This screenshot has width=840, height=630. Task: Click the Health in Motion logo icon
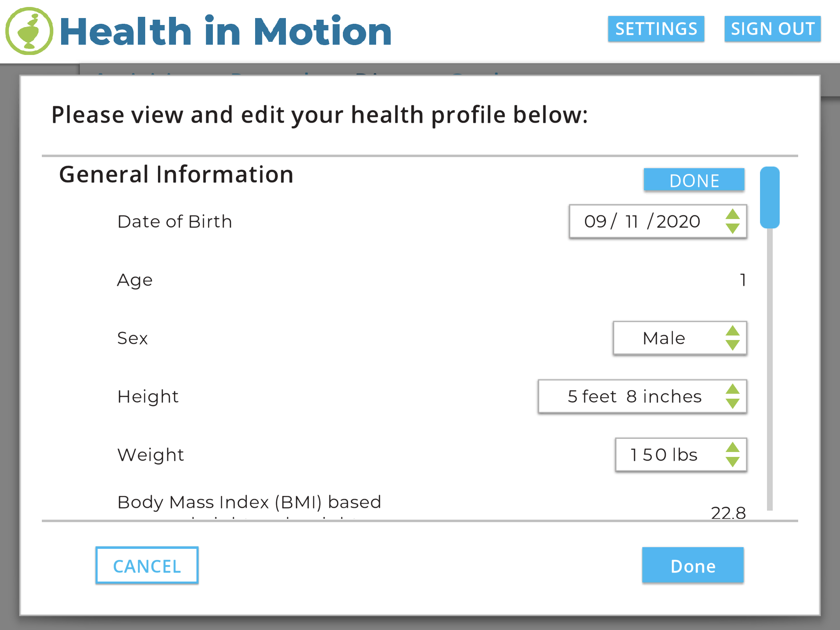[29, 31]
